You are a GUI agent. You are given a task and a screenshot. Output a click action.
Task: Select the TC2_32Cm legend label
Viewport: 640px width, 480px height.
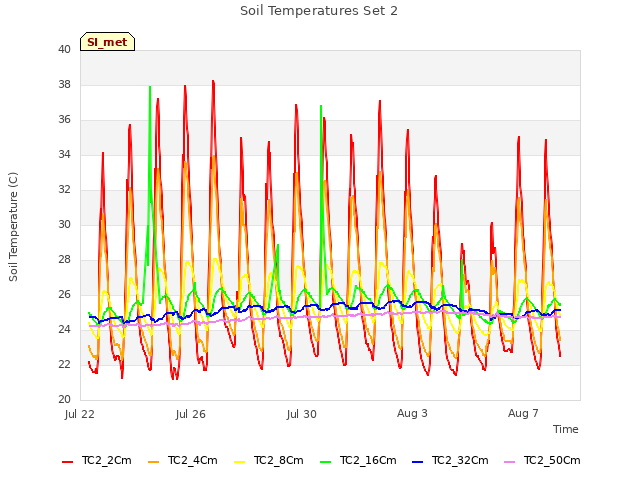point(460,460)
